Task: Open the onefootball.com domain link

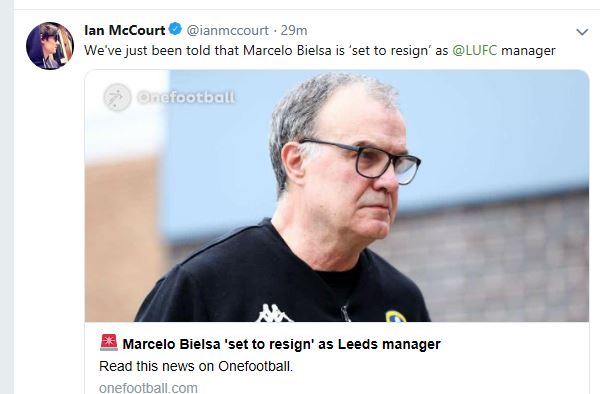Action: 148,387
